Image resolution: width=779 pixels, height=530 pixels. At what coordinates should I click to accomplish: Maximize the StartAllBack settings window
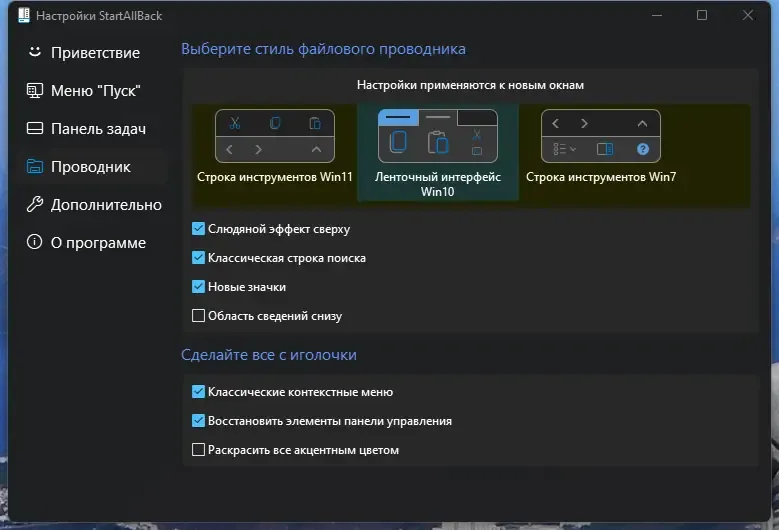pos(702,15)
